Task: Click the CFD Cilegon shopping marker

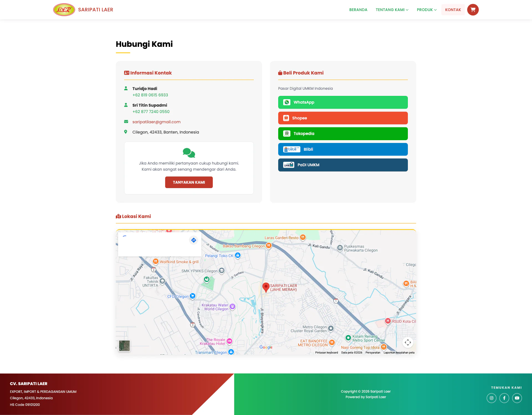Action: (193, 296)
